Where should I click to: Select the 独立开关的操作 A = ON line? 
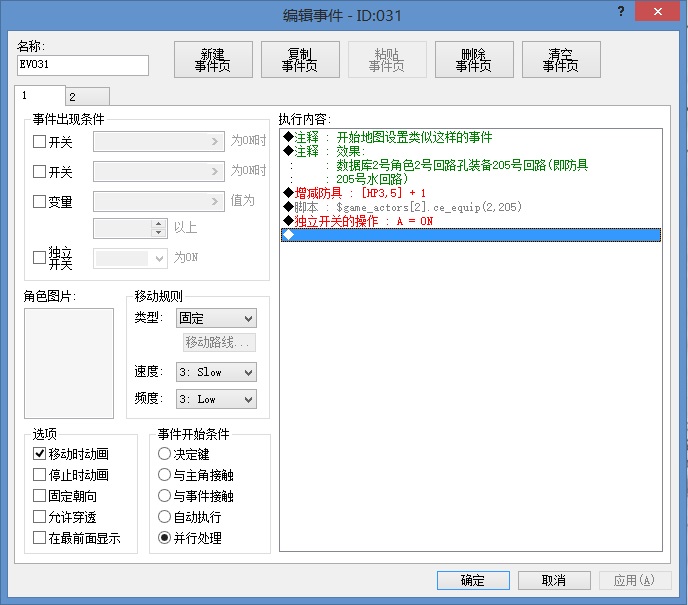(x=471, y=221)
